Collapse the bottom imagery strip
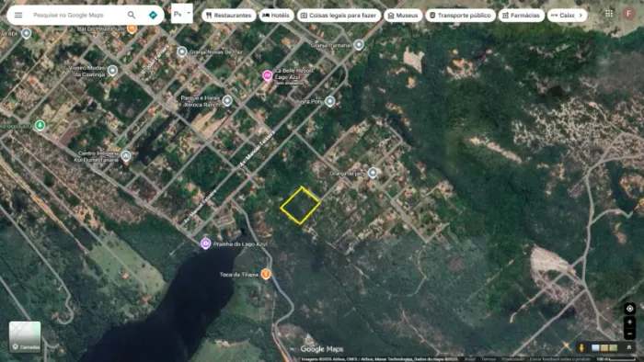Viewport: 644px width, 362px height. (628, 347)
